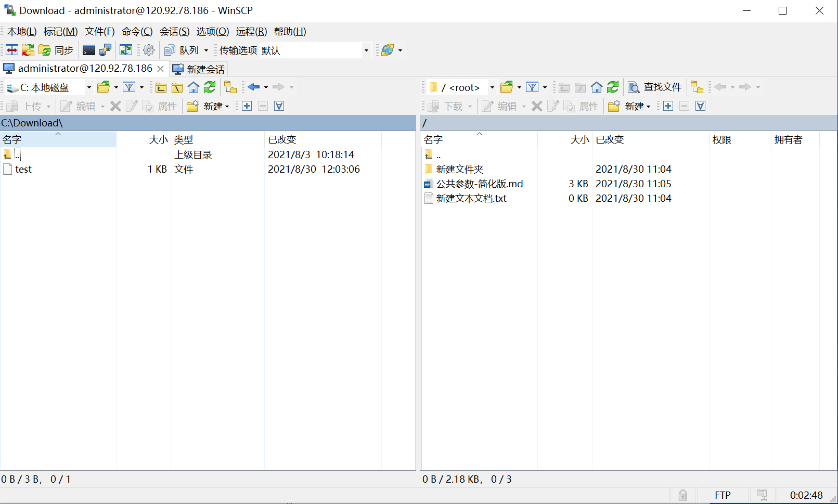Click the FTP protocol indicator in status bar
The width and height of the screenshot is (838, 504).
[723, 495]
